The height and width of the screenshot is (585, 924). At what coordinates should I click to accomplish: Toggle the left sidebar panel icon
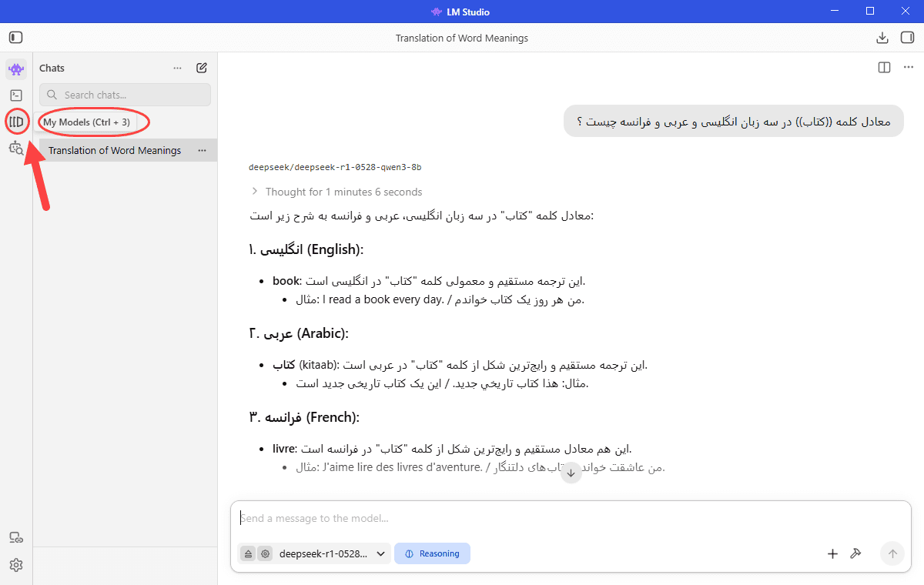(16, 37)
